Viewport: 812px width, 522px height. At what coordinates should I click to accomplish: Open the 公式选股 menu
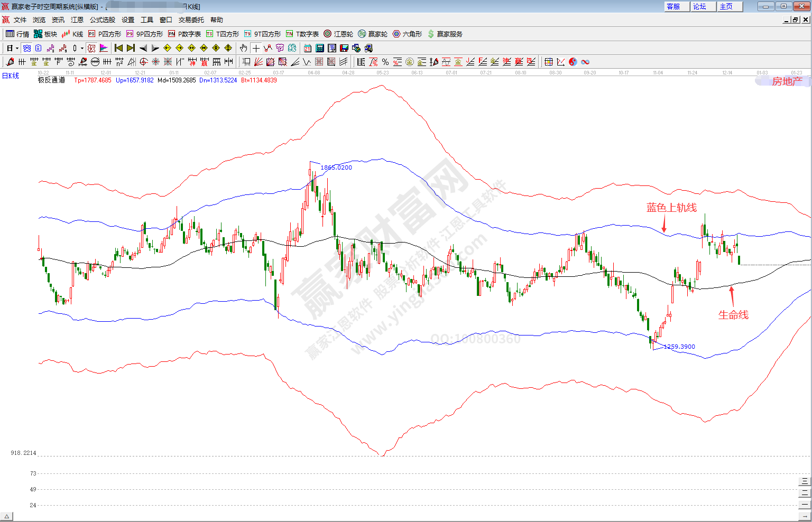click(x=102, y=20)
